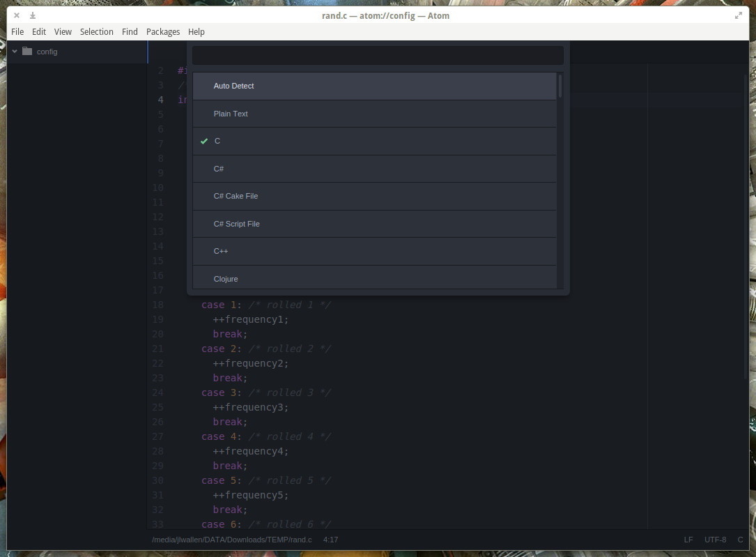Click the grammar search input field
This screenshot has width=756, height=557.
pos(378,55)
